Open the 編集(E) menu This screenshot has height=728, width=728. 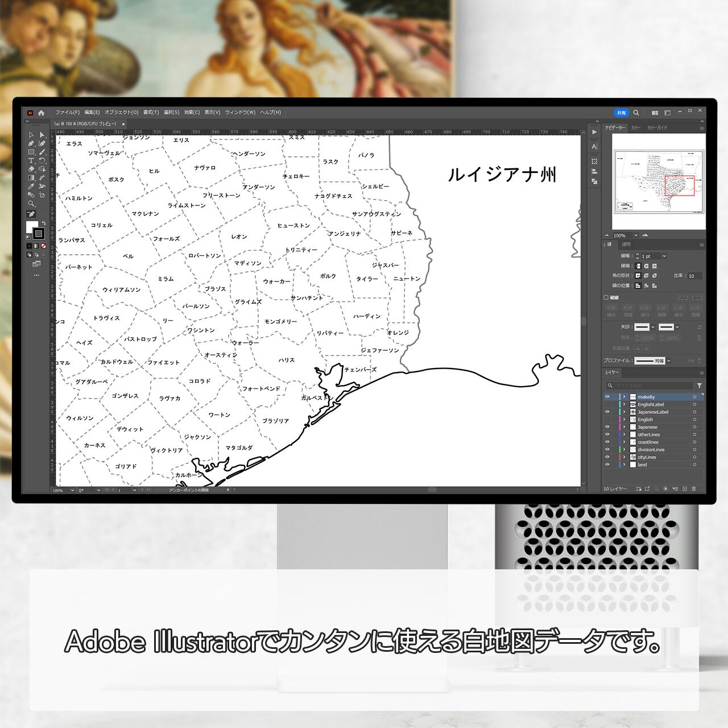pos(92,113)
